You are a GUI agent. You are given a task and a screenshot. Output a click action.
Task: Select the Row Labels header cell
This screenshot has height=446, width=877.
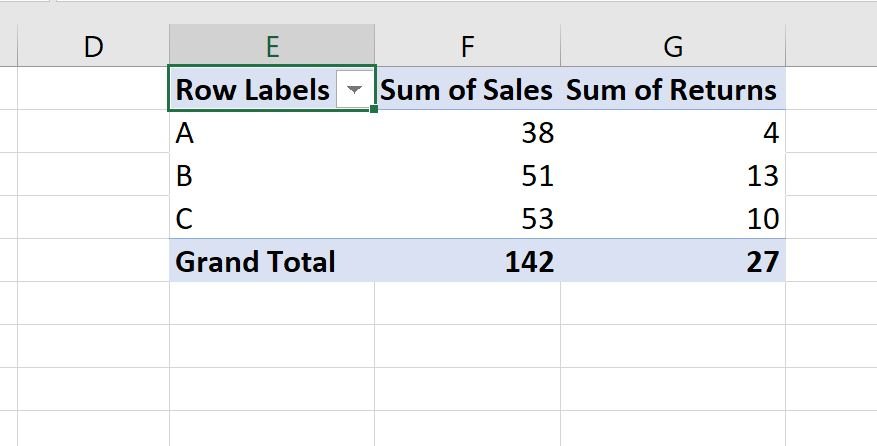click(252, 90)
